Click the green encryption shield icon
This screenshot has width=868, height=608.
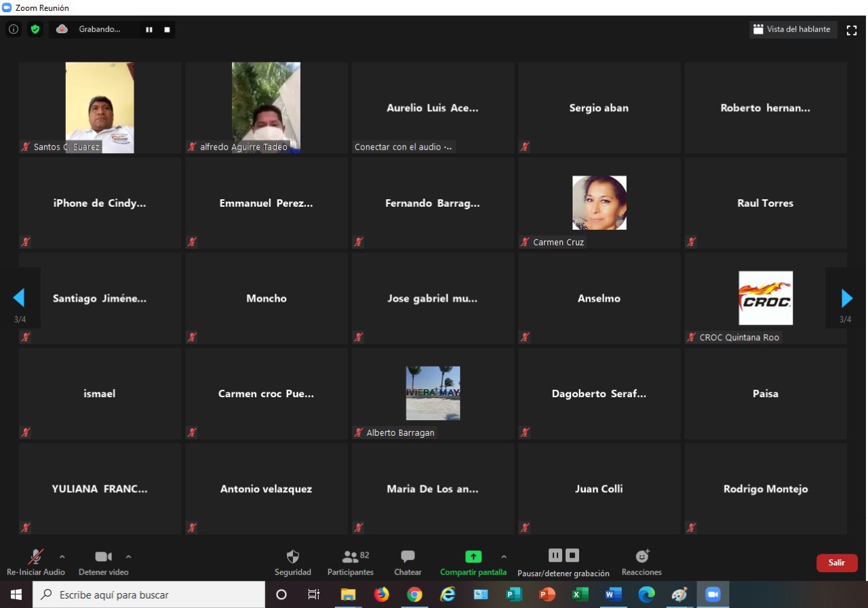[35, 29]
